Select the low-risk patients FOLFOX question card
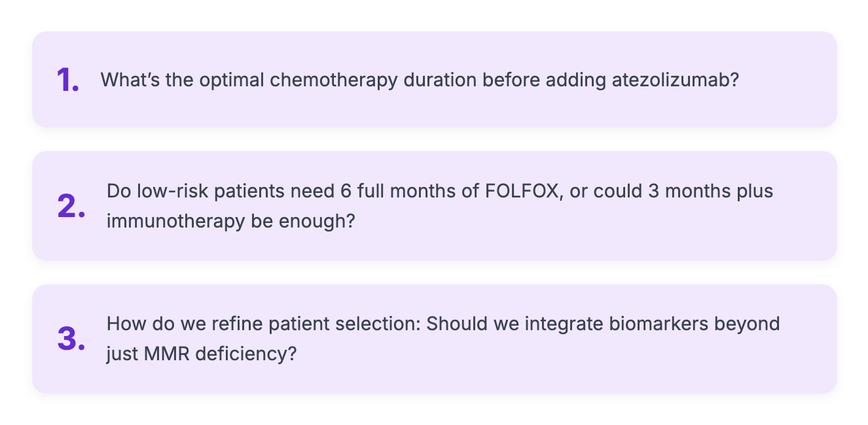 click(435, 206)
